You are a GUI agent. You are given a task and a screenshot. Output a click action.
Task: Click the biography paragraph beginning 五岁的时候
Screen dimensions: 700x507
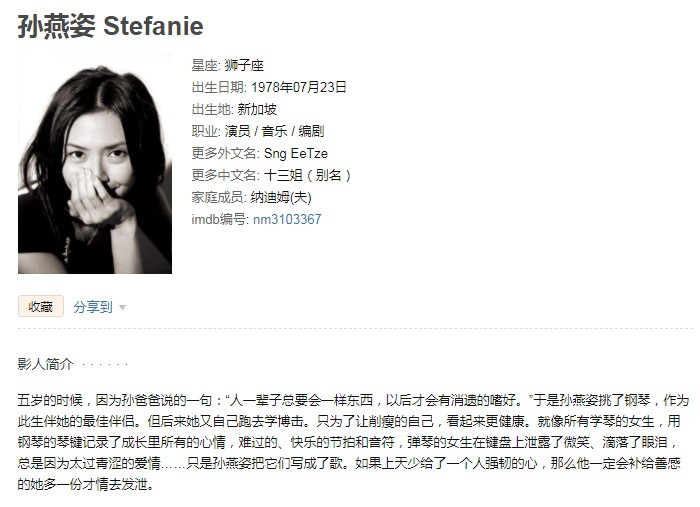[353, 442]
